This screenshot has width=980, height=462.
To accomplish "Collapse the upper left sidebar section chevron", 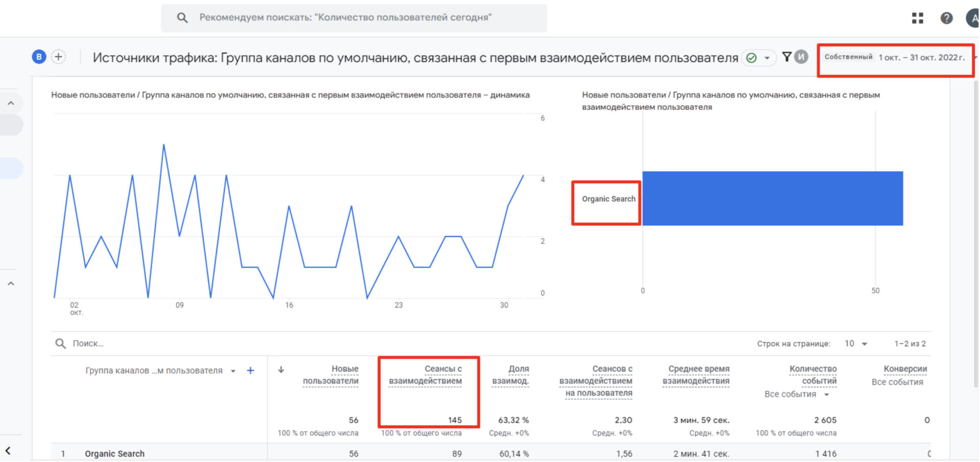I will [x=11, y=103].
